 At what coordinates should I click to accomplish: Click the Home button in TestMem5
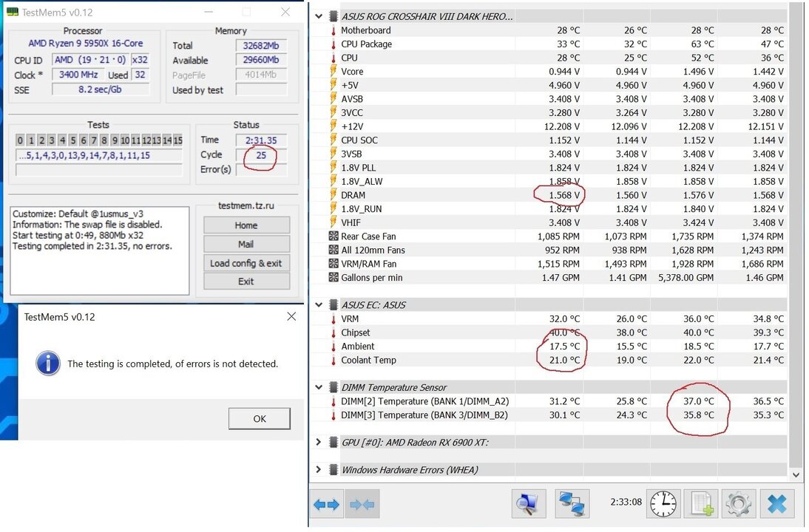click(246, 225)
